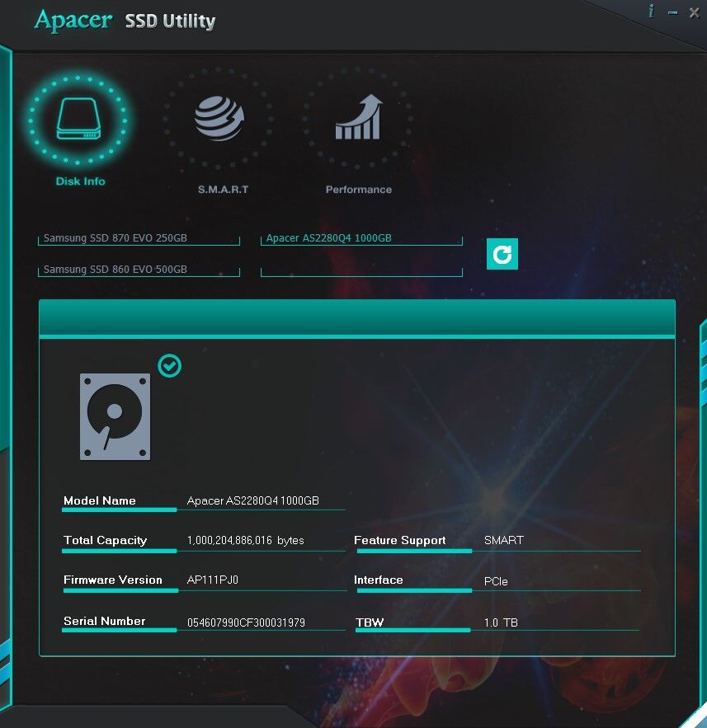Click the 'PCIe' interface value
This screenshot has width=707, height=728.
496,581
